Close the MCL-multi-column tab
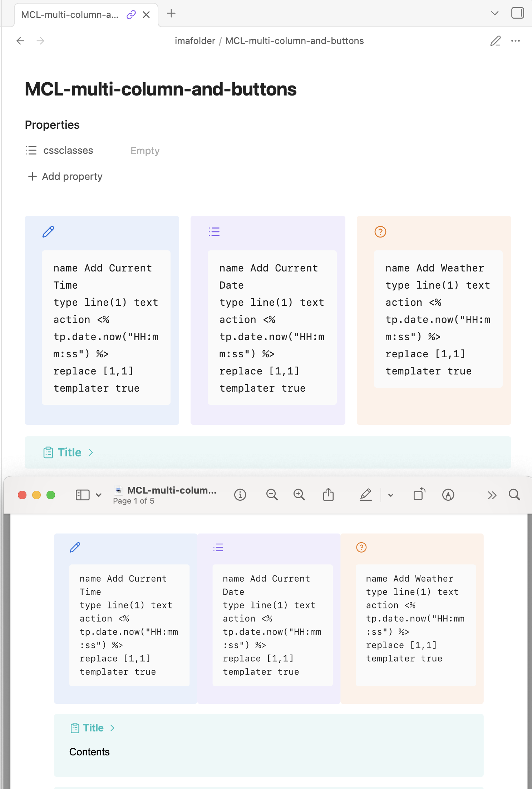 pos(146,15)
